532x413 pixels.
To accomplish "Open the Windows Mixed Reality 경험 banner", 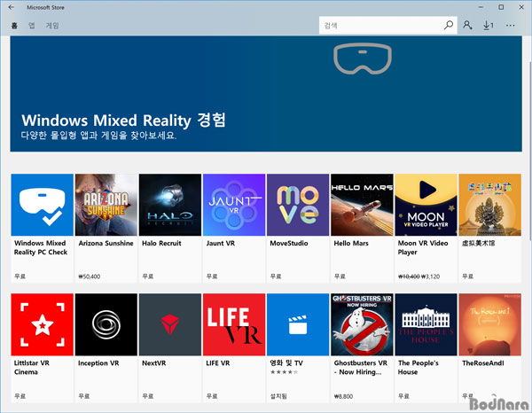I will (266, 94).
